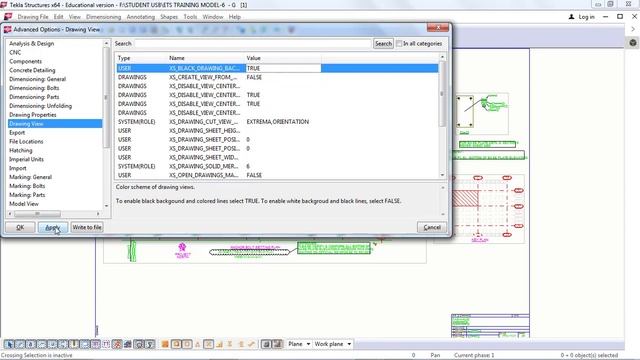Click the category list scroll-down arrow
Viewport: 640px width, 360px height.
107,205
